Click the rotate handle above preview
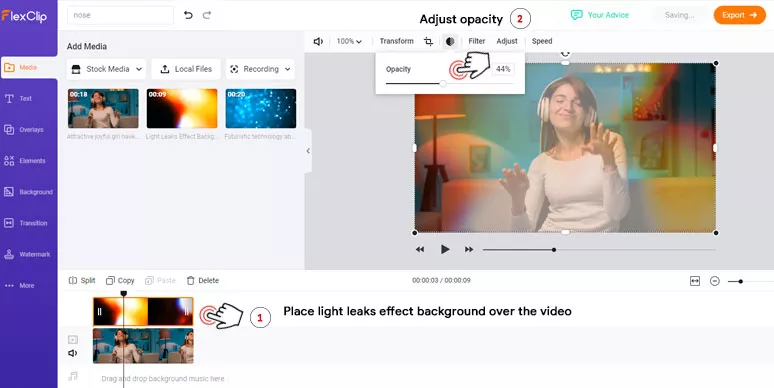 click(x=566, y=53)
